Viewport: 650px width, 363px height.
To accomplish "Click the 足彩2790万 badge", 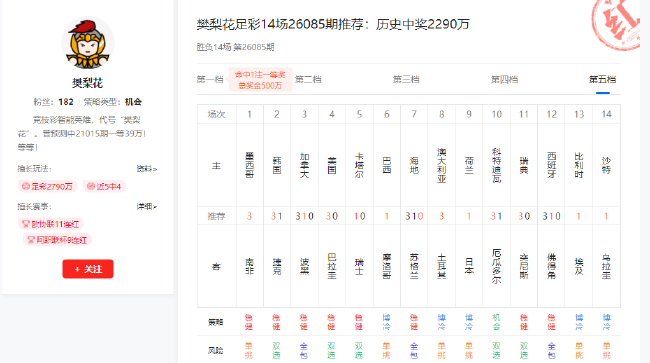I will [x=47, y=186].
